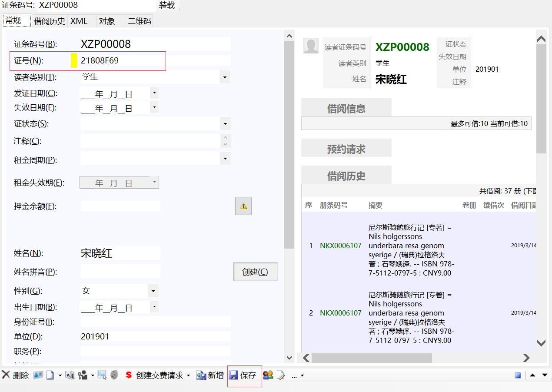Click the red dollar sign payment icon
Viewport: 552px width, 392px height.
point(129,375)
